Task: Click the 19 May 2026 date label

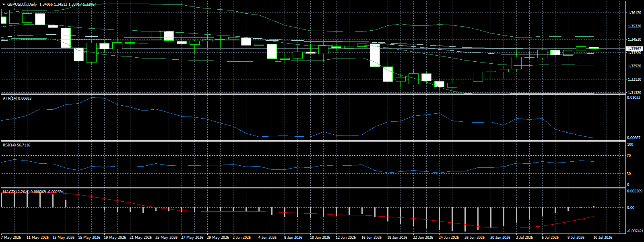Action: click(115, 238)
